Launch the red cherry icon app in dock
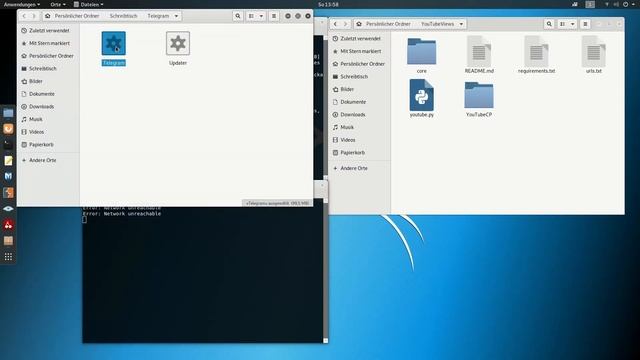The image size is (640, 360). pyautogui.click(x=8, y=224)
